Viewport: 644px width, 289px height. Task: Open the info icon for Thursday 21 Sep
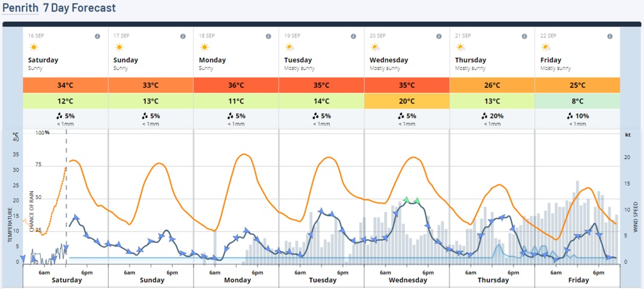(524, 36)
